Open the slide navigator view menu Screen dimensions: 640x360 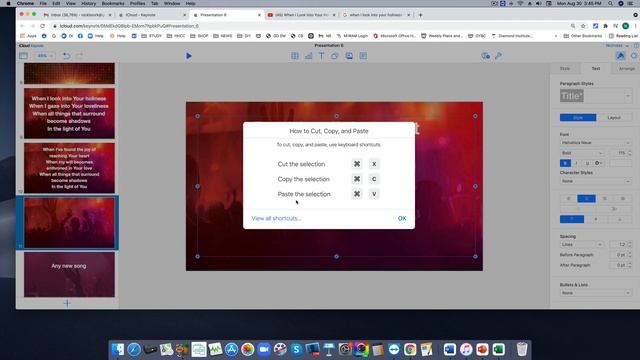(x=24, y=56)
